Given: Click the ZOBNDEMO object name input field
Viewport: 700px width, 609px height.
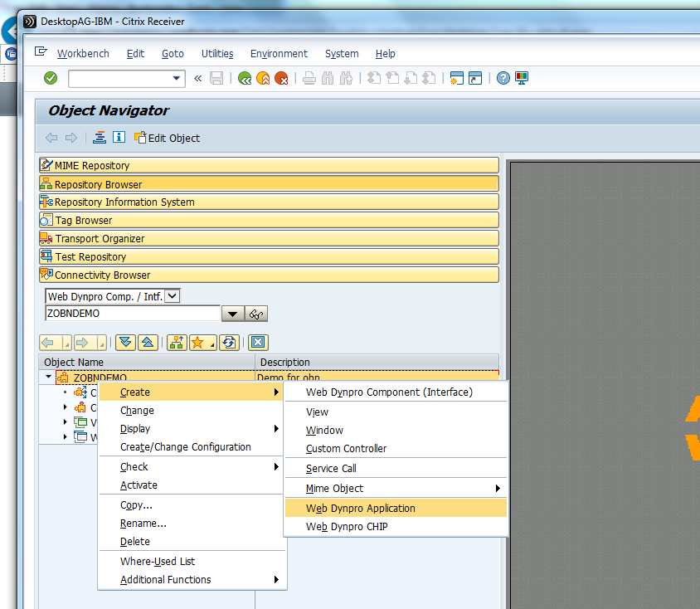Looking at the screenshot, I should [x=133, y=314].
